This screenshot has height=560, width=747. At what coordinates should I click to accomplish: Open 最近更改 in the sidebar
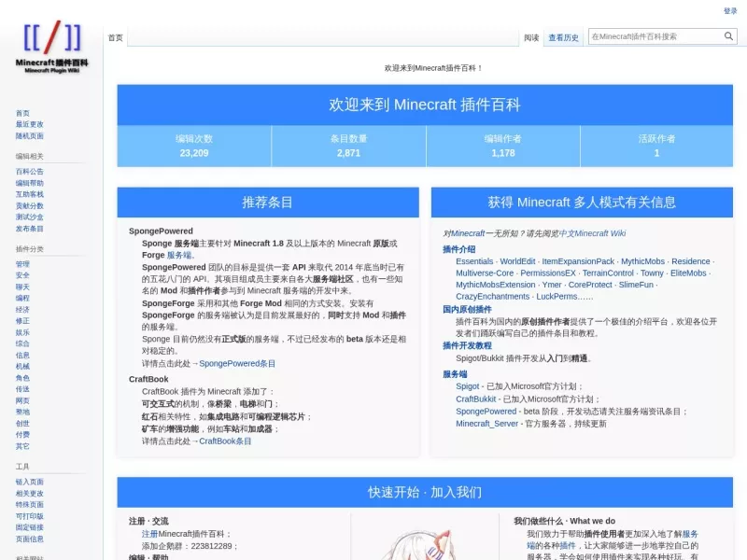tap(30, 124)
